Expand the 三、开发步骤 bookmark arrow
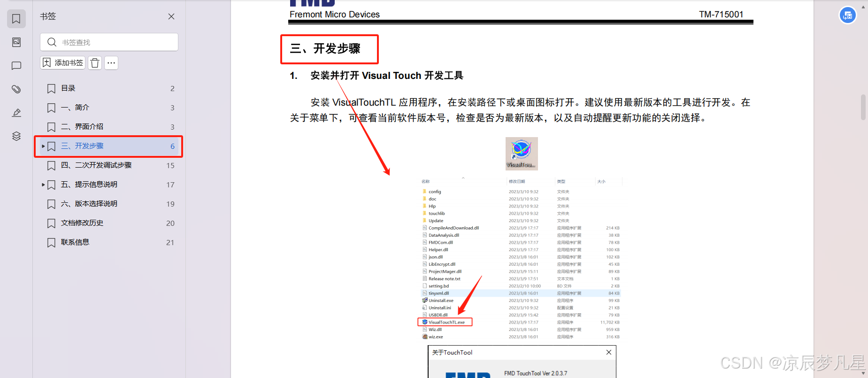This screenshot has height=378, width=868. 43,146
